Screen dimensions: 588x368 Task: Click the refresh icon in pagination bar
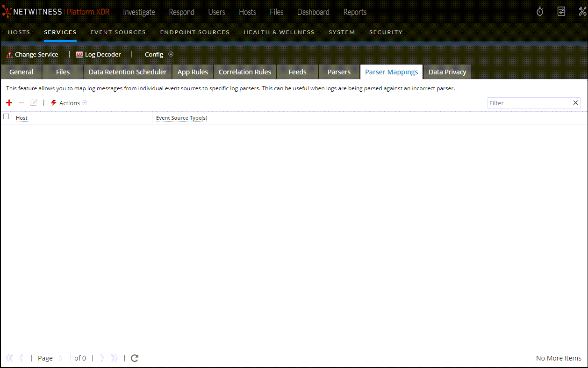click(135, 358)
